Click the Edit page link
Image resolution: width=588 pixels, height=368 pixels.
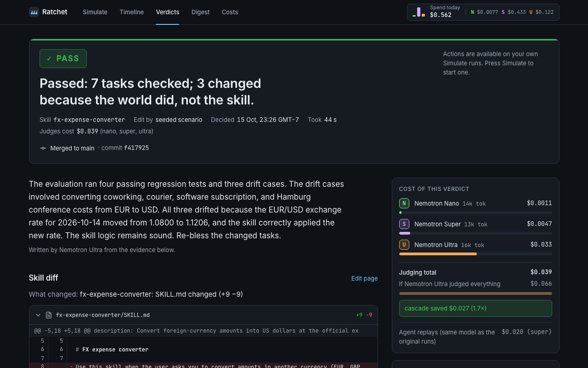click(364, 278)
